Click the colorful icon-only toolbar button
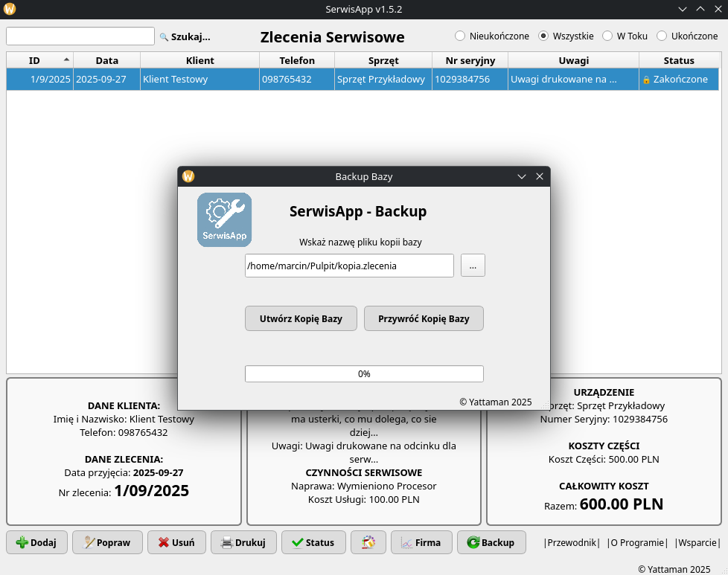This screenshot has width=728, height=575. point(368,542)
